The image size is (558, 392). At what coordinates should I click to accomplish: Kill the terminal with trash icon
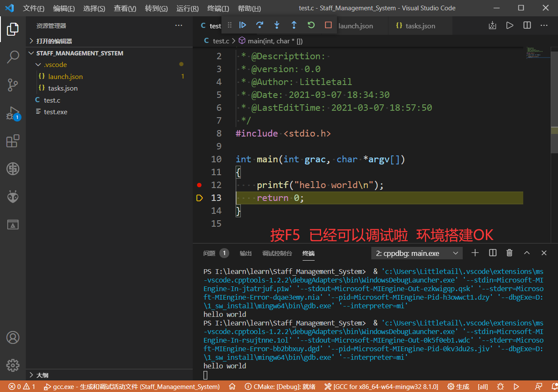[509, 253]
